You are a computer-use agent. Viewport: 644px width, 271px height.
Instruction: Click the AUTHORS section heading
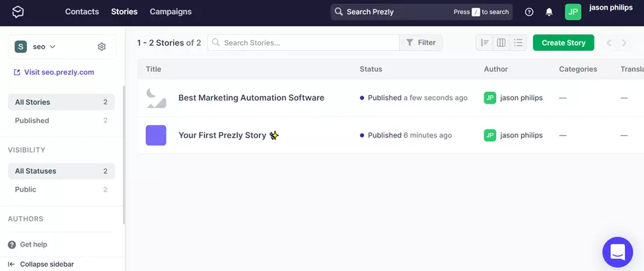(x=26, y=219)
